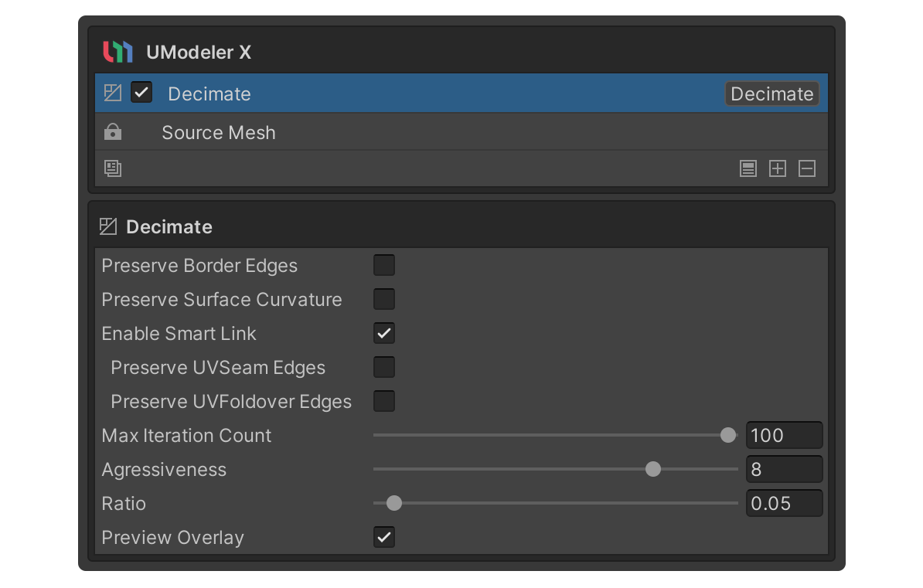Image resolution: width=923 pixels, height=588 pixels.
Task: Click the UModeler X logo icon
Action: (x=118, y=52)
